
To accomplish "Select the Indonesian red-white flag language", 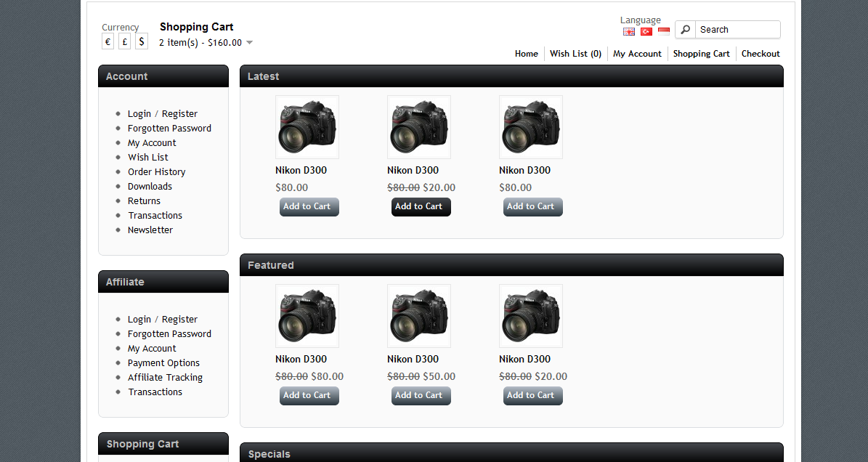I will [664, 31].
